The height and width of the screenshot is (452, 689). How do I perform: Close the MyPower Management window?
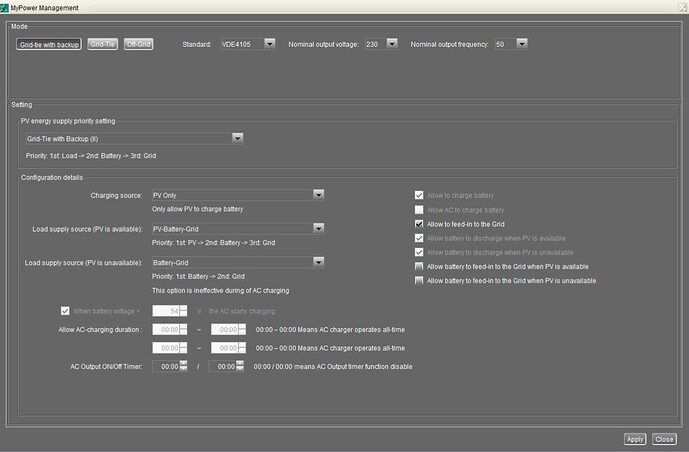tap(681, 7)
